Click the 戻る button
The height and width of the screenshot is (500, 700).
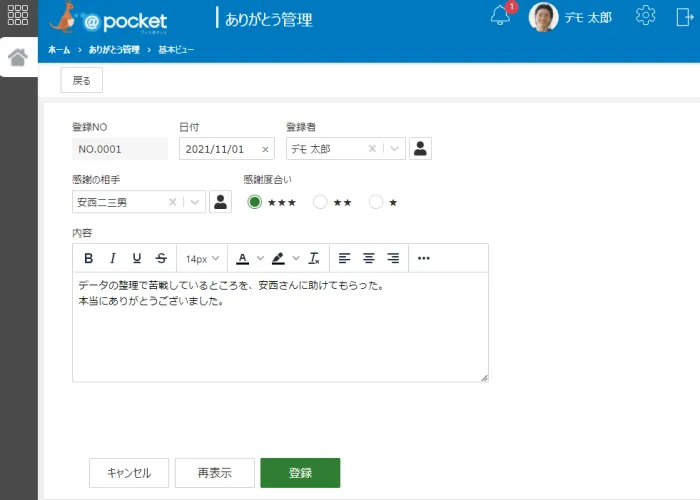(x=82, y=80)
